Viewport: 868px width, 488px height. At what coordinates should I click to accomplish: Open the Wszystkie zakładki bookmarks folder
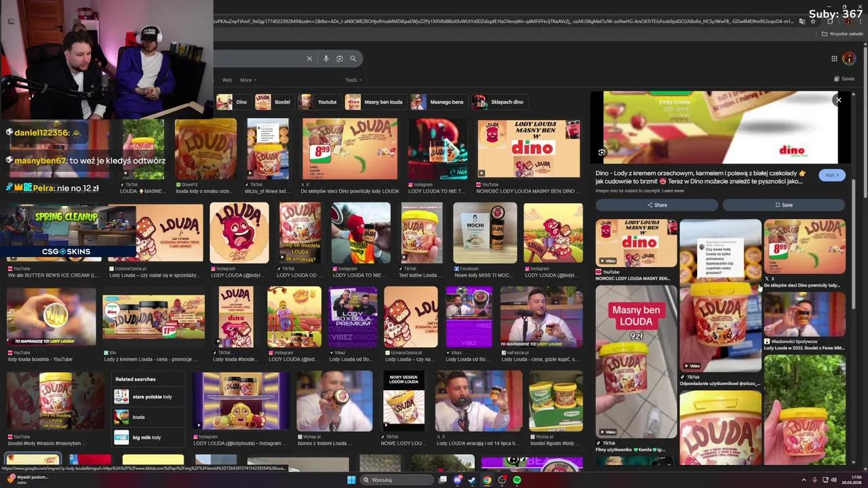[x=843, y=34]
